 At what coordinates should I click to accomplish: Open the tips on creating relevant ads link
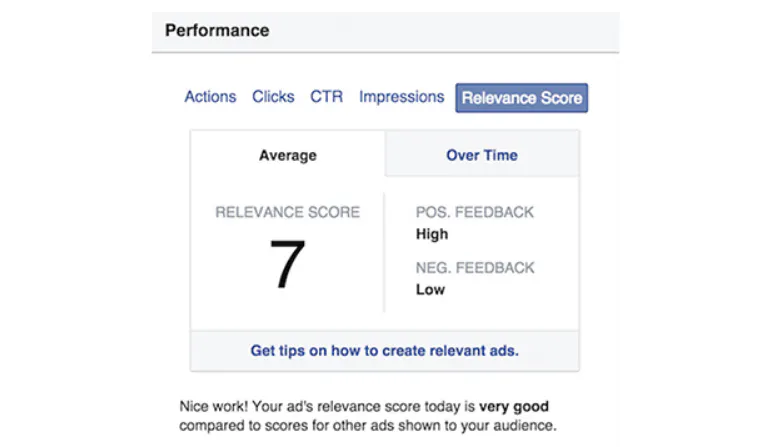coord(384,351)
